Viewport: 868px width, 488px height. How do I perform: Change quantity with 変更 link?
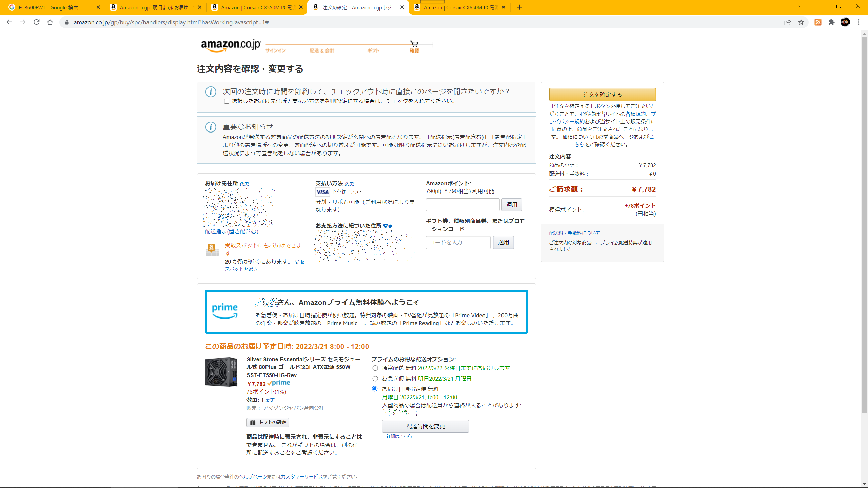pos(270,400)
